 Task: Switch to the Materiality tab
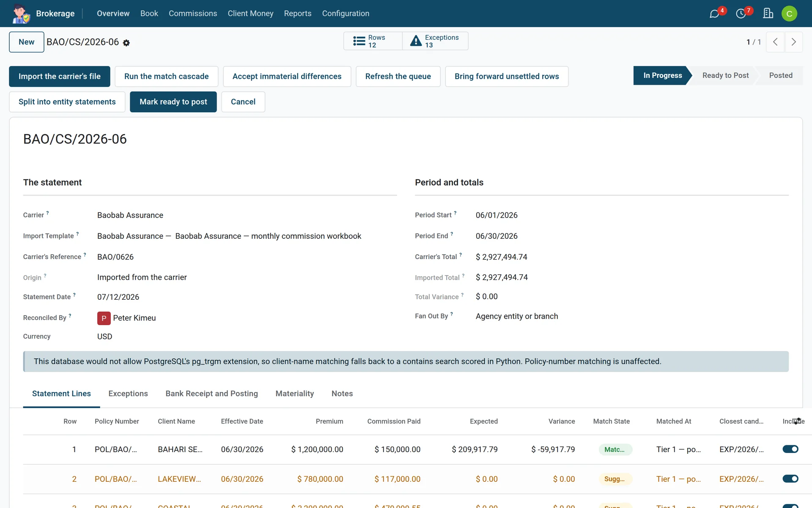pyautogui.click(x=295, y=394)
